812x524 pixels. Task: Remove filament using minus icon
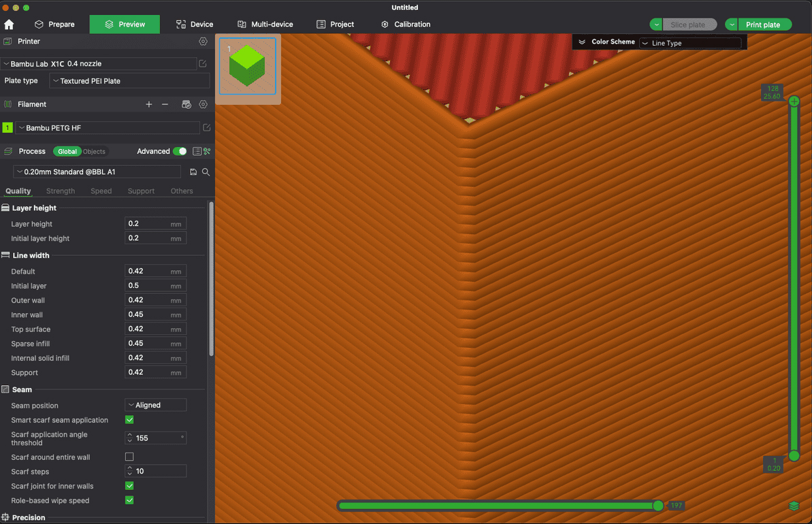(165, 104)
